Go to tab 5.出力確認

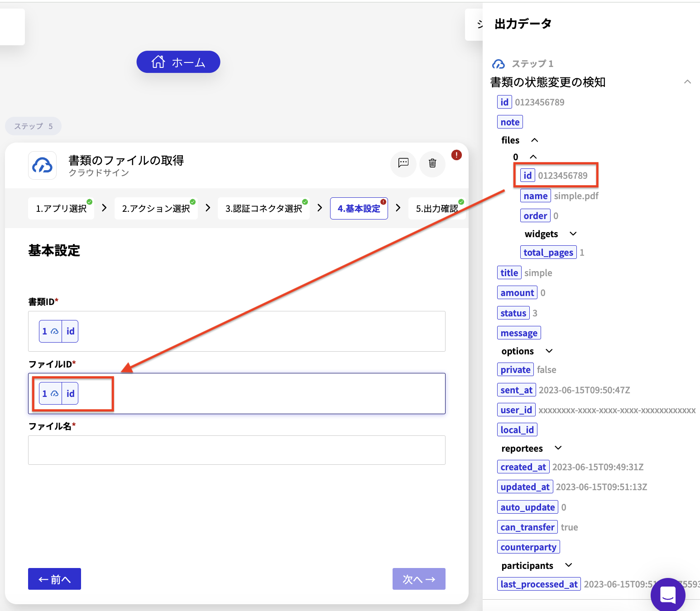click(437, 209)
